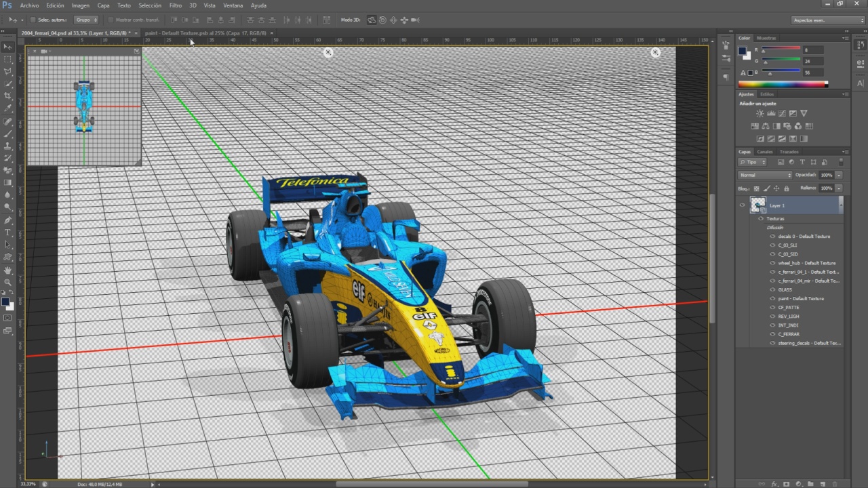The image size is (868, 488).
Task: Toggle visibility of C_FERRAR texture
Action: click(772, 334)
